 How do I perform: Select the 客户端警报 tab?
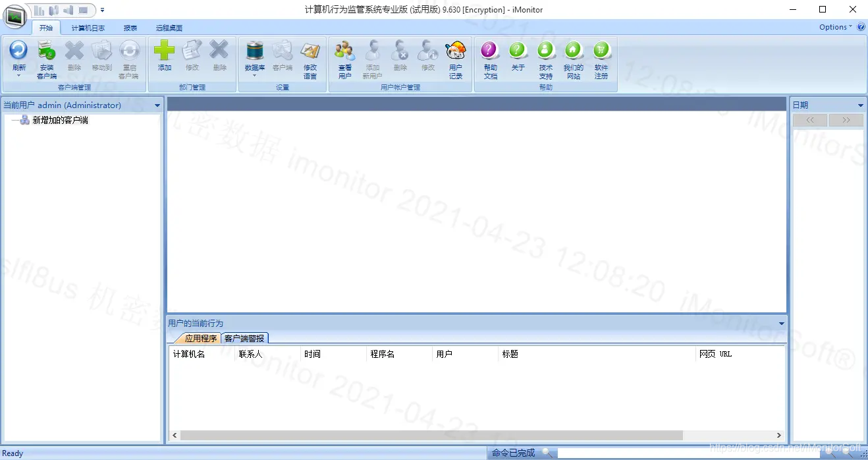pos(244,338)
